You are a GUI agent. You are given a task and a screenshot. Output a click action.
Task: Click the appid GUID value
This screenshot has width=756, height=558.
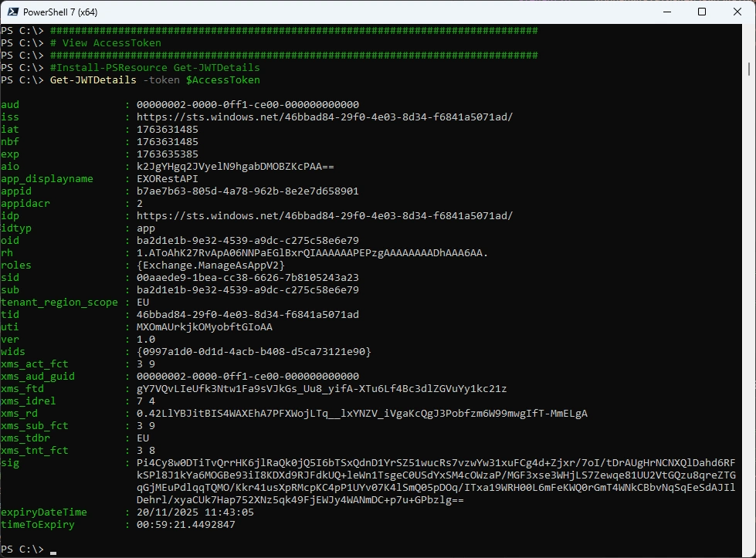point(247,191)
